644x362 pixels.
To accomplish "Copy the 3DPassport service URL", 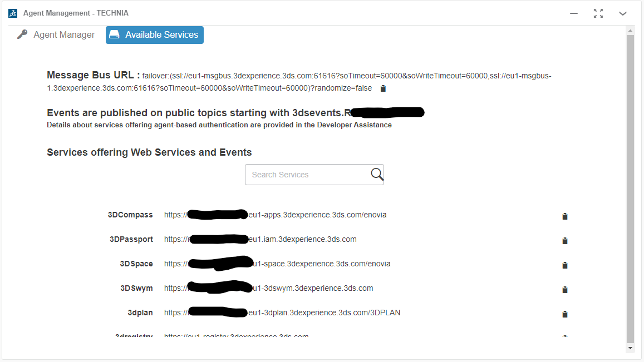I will 564,241.
